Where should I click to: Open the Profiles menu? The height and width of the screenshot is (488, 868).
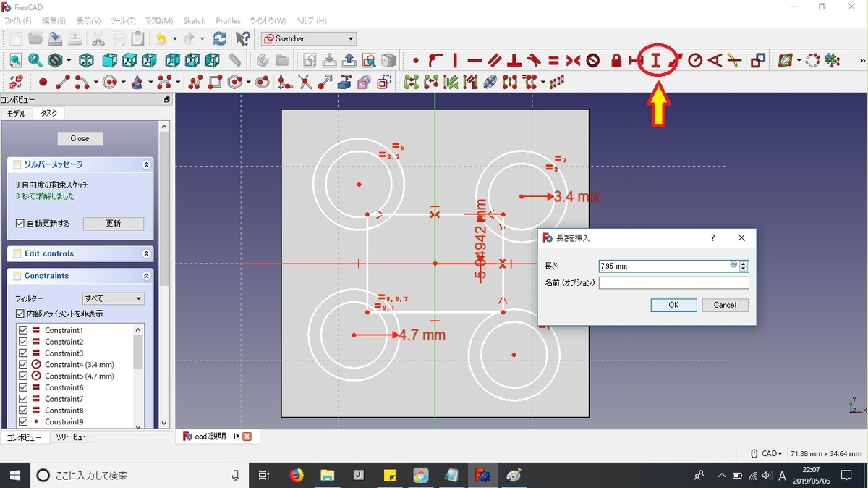(x=228, y=21)
